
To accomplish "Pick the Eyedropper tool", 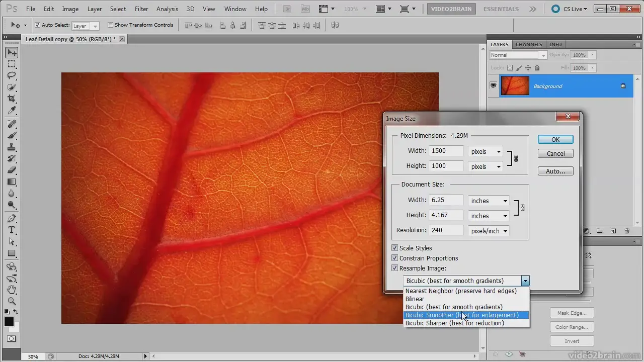I will pyautogui.click(x=11, y=111).
